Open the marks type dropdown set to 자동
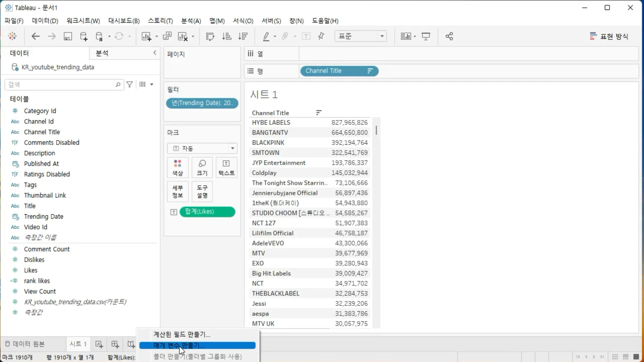The height and width of the screenshot is (362, 644). coord(202,148)
